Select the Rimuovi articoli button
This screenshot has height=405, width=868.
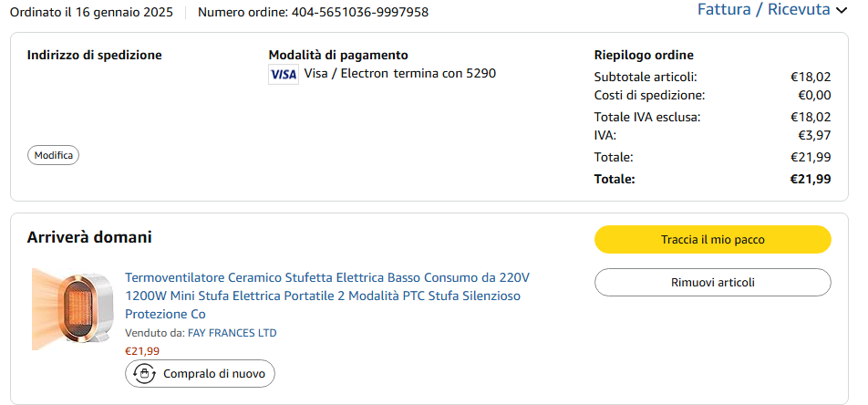click(x=712, y=283)
